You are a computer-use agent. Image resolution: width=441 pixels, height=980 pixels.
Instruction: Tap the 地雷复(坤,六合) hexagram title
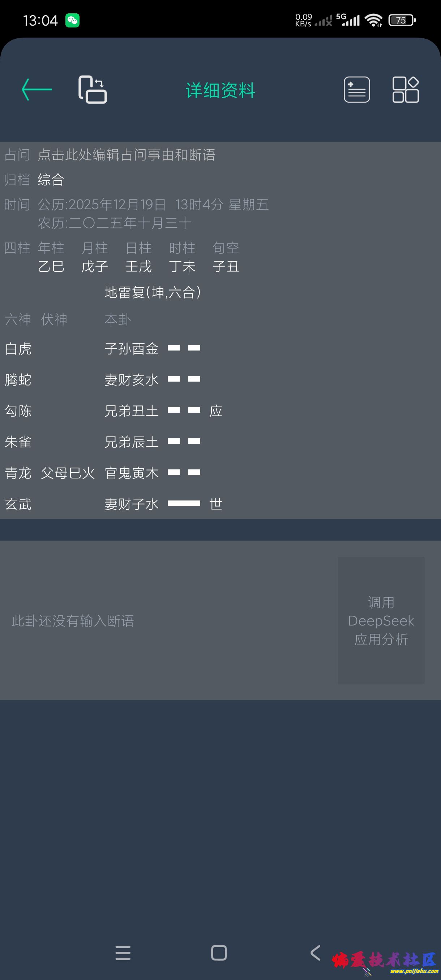click(x=153, y=292)
